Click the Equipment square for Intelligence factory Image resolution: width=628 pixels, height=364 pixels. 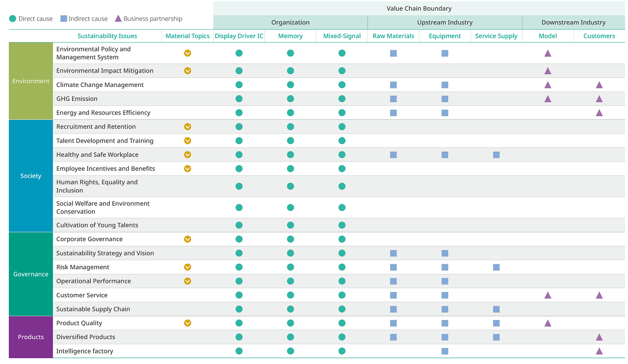pos(445,351)
